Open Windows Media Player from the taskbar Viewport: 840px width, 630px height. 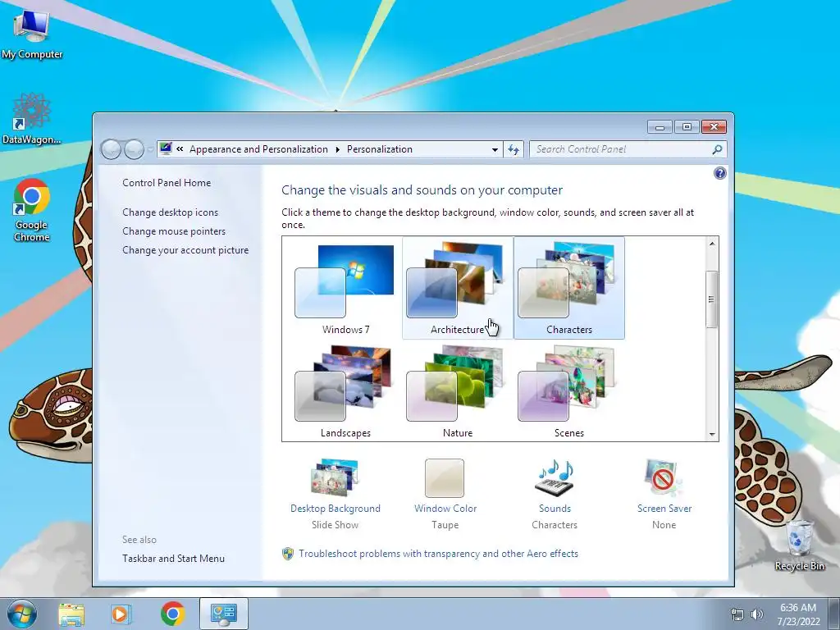coord(121,614)
